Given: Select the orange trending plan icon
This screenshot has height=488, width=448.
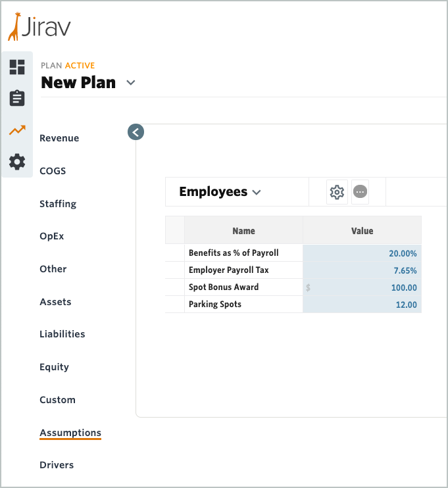Looking at the screenshot, I should tap(17, 130).
